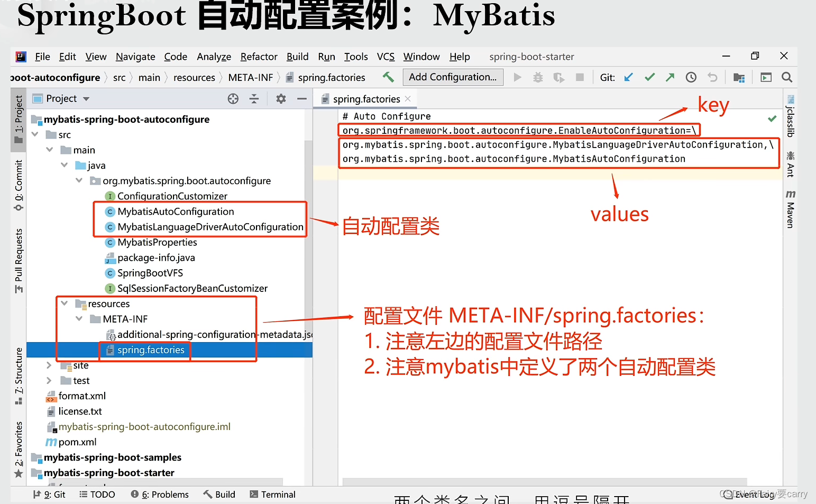
Task: Open the TODO bottom tool window
Action: [97, 494]
